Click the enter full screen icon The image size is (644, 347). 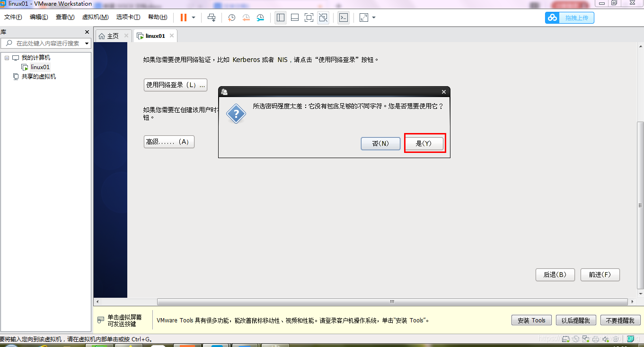pos(309,18)
